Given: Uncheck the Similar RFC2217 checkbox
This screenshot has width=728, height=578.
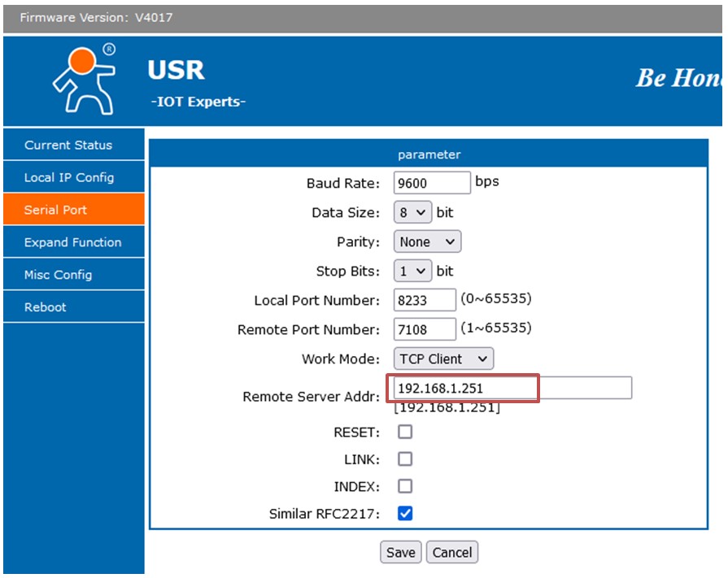Looking at the screenshot, I should [x=405, y=514].
